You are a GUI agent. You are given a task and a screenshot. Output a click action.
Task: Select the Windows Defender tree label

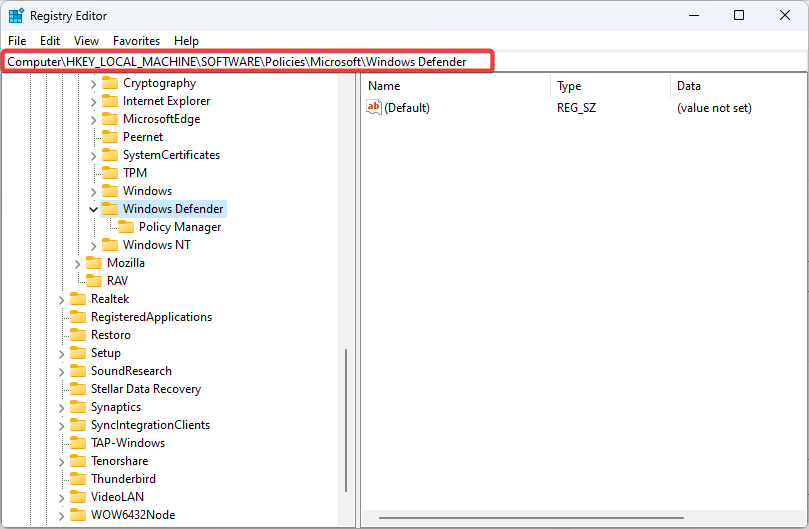[173, 209]
